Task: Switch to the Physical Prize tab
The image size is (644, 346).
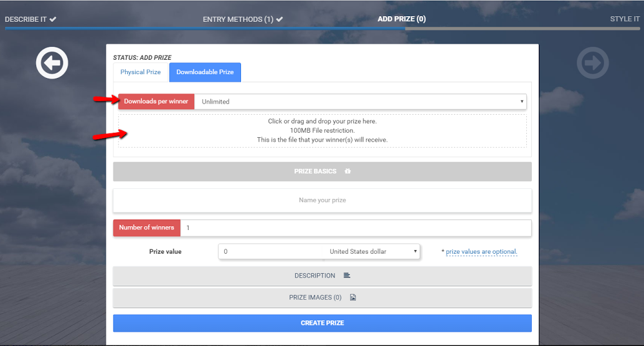Action: [x=141, y=72]
